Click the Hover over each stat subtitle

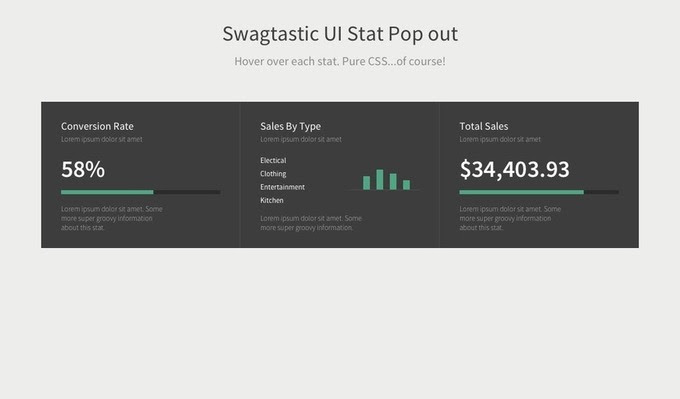(x=340, y=61)
